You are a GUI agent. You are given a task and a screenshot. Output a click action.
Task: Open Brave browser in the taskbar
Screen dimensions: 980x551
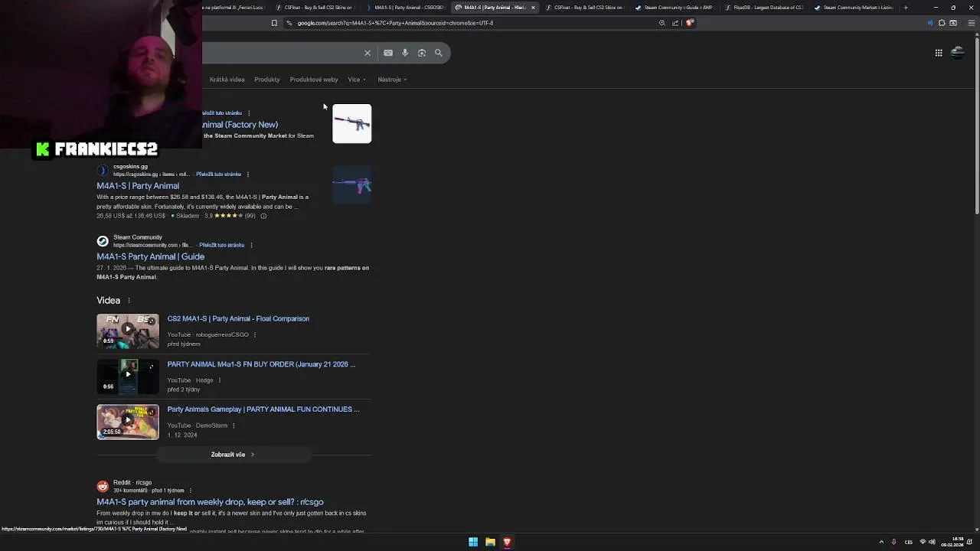click(x=507, y=542)
